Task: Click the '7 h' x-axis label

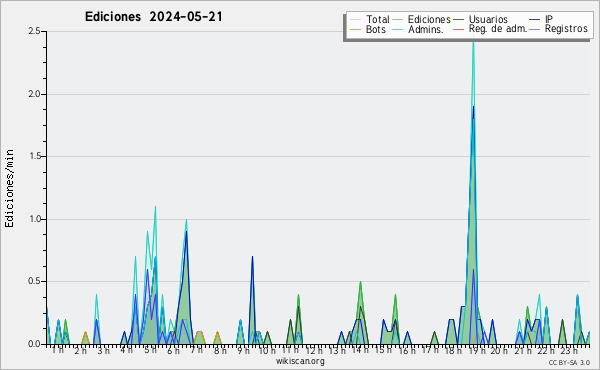Action: (x=196, y=350)
